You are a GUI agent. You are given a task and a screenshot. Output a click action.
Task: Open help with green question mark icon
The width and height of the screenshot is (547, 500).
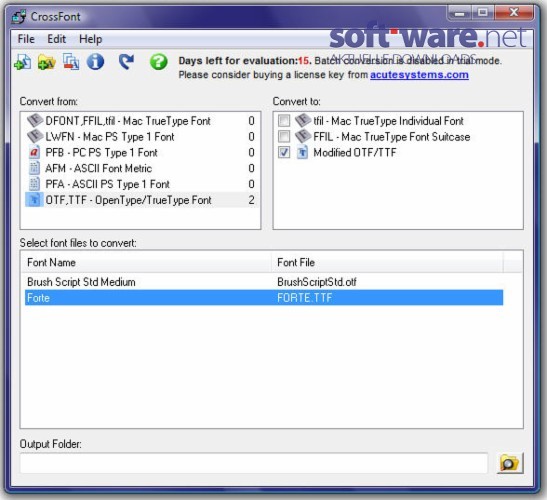tap(158, 62)
